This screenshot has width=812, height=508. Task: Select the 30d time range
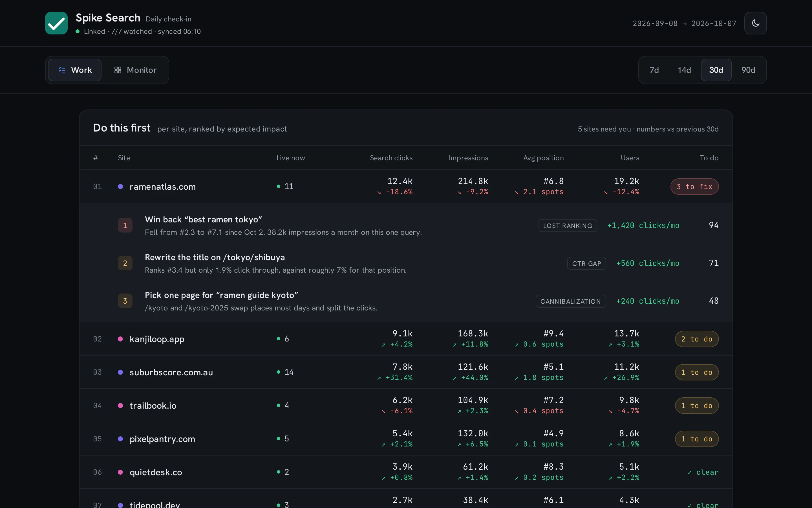point(716,70)
